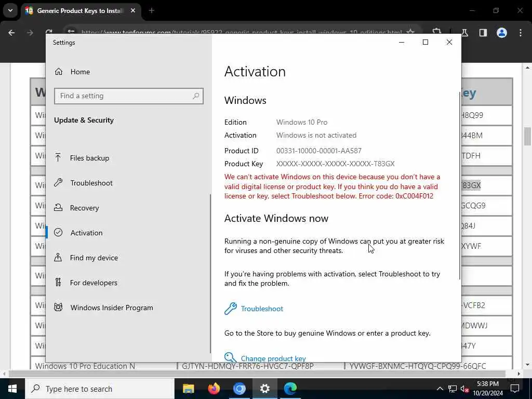Click the Settings content pane scrollbar

[460, 185]
